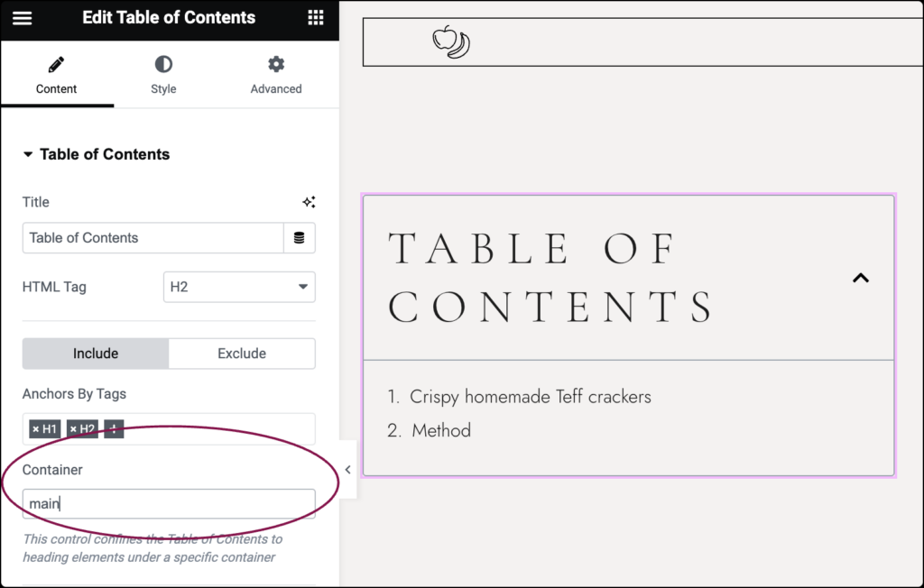The image size is (924, 588).
Task: Click the Method link in the list
Action: [441, 430]
